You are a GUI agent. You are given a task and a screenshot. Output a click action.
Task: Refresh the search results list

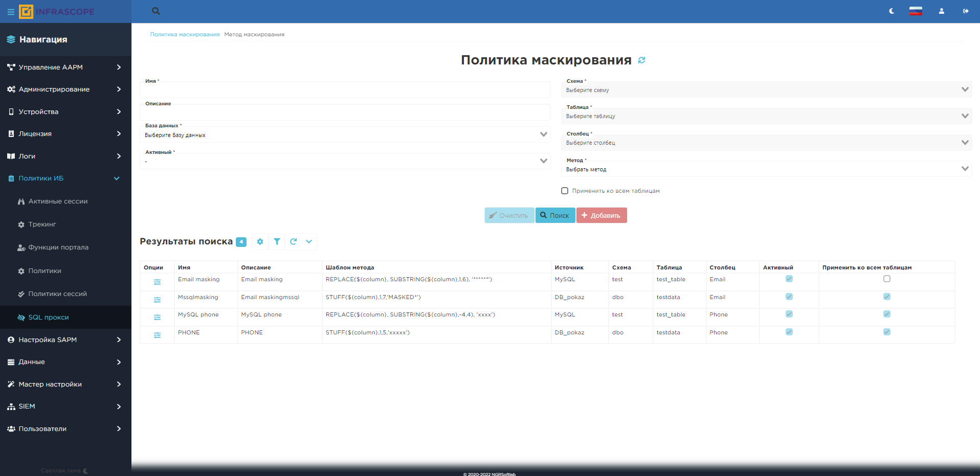pyautogui.click(x=294, y=241)
